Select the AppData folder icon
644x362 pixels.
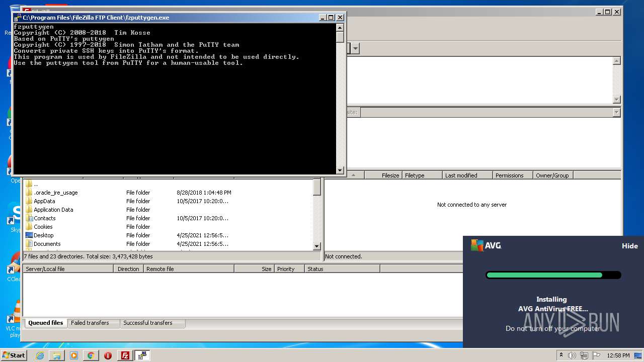coord(29,201)
